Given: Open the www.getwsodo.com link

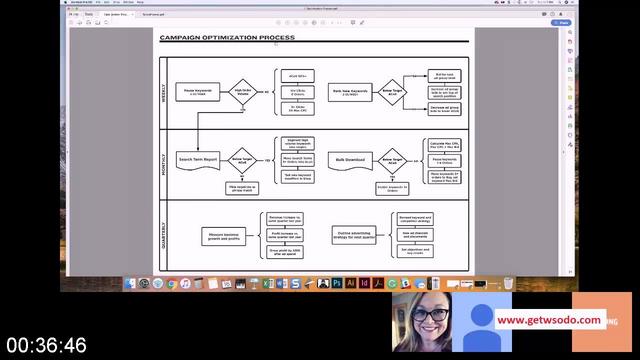Looking at the screenshot, I should [x=549, y=320].
